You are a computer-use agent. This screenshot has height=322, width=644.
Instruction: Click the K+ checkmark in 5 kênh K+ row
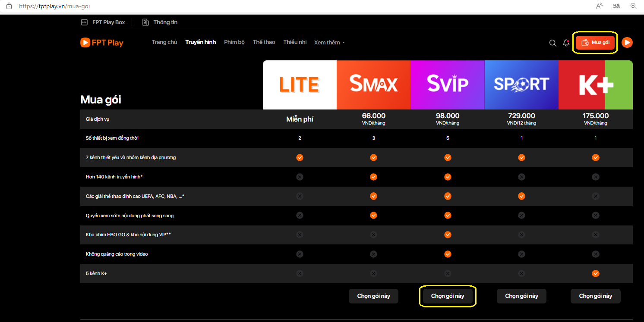click(x=596, y=273)
